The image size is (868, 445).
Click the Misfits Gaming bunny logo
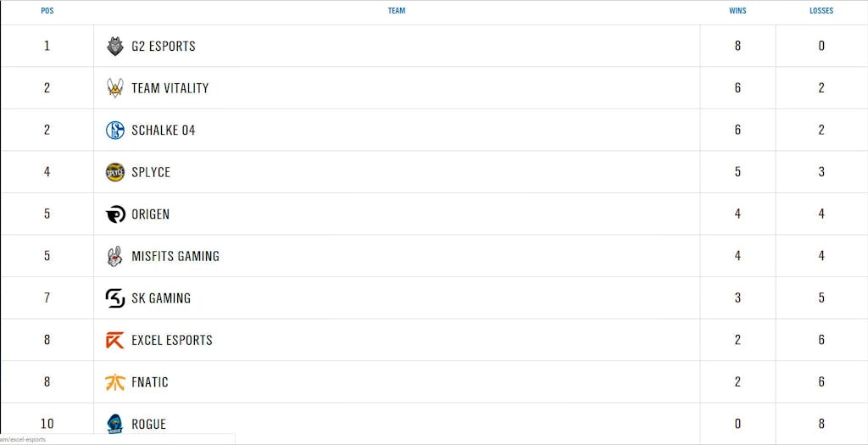tap(115, 256)
